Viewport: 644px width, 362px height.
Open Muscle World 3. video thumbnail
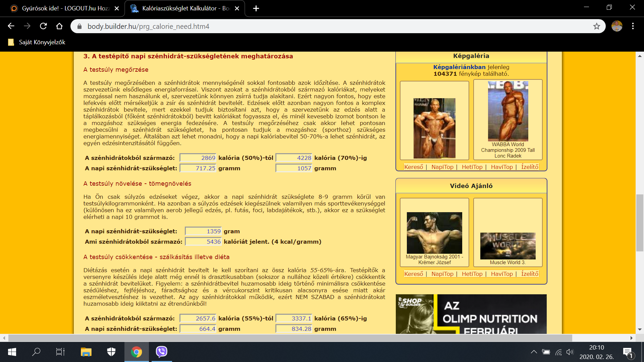(x=507, y=246)
